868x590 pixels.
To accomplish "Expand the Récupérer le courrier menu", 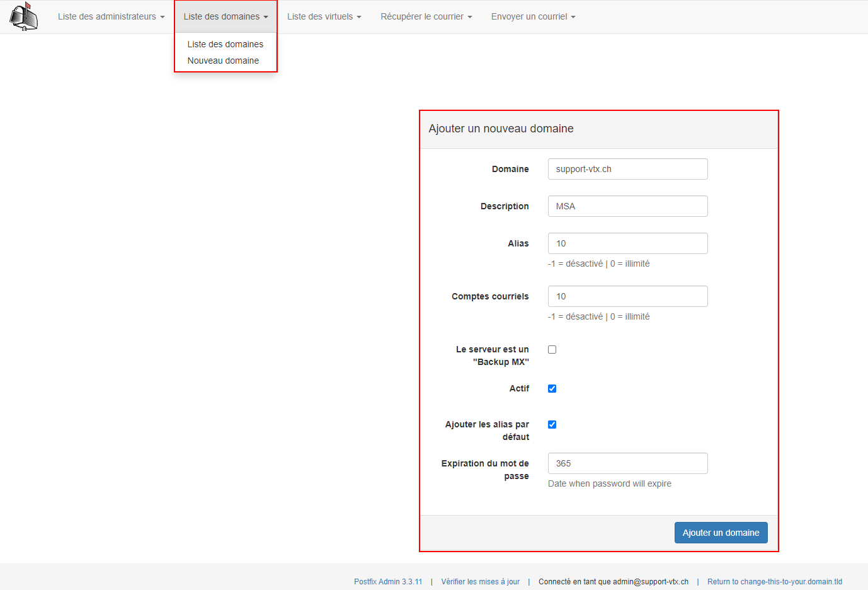I will tap(426, 16).
